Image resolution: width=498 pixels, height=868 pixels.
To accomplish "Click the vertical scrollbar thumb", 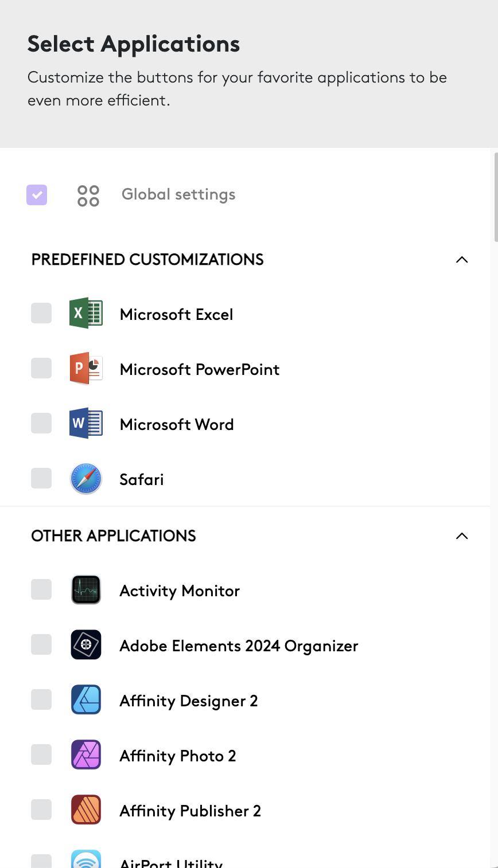I will pos(495,197).
